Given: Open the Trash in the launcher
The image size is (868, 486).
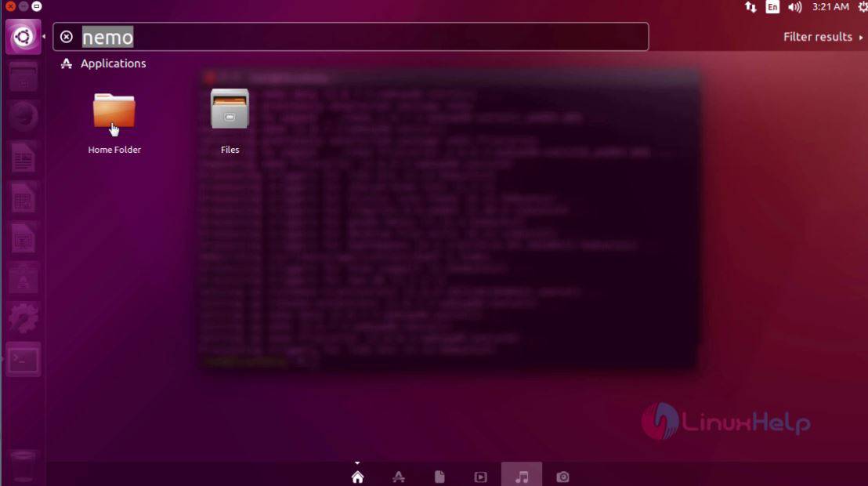Looking at the screenshot, I should click(x=24, y=466).
